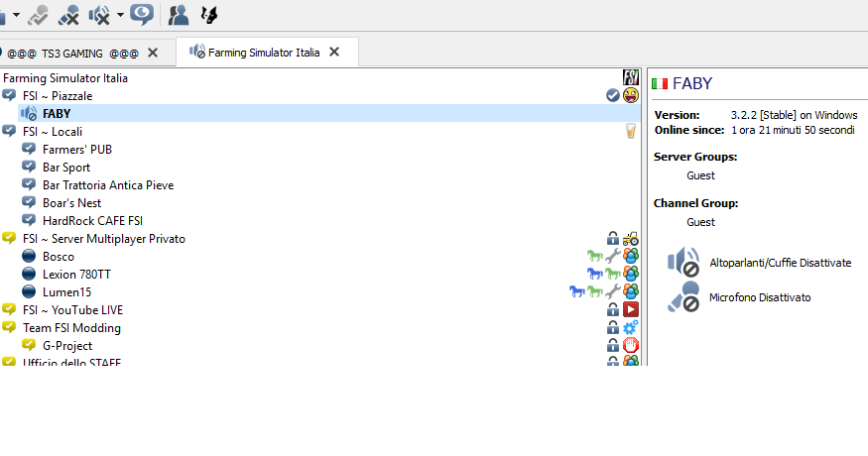The image size is (868, 456).
Task: Click the mute microphone toolbar icon
Action: (x=68, y=14)
